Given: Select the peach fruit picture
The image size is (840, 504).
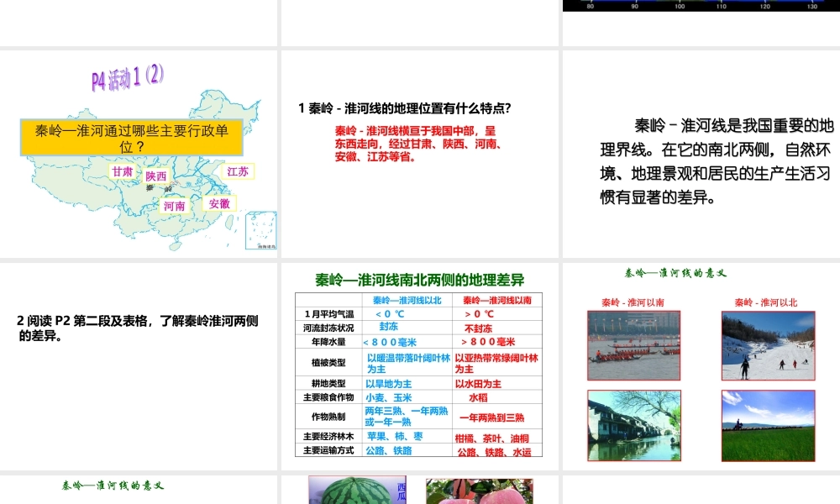Looking at the screenshot, I should (x=480, y=491).
